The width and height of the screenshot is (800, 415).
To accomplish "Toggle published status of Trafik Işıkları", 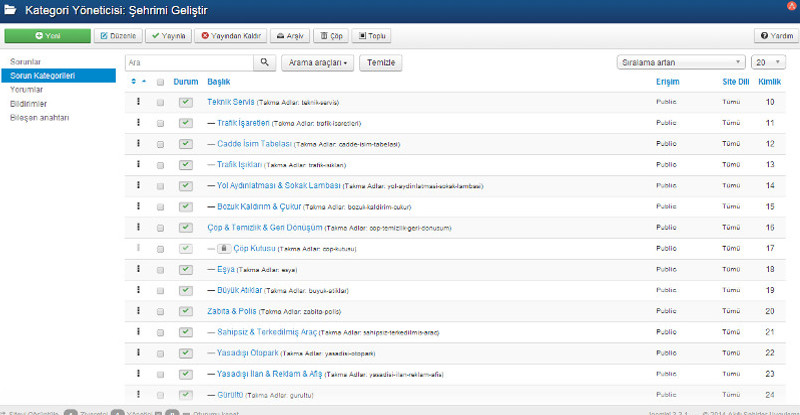I will 186,165.
